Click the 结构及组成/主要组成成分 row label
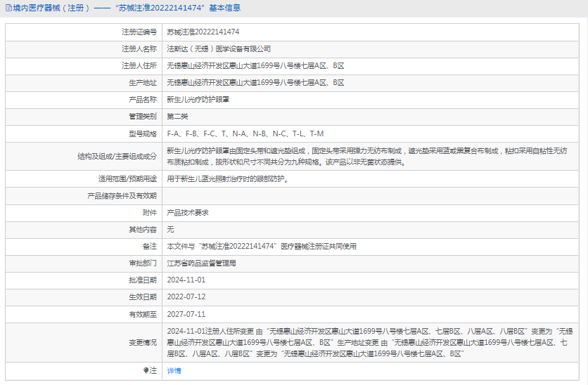Screen dimensions: 588x385 pos(117,156)
